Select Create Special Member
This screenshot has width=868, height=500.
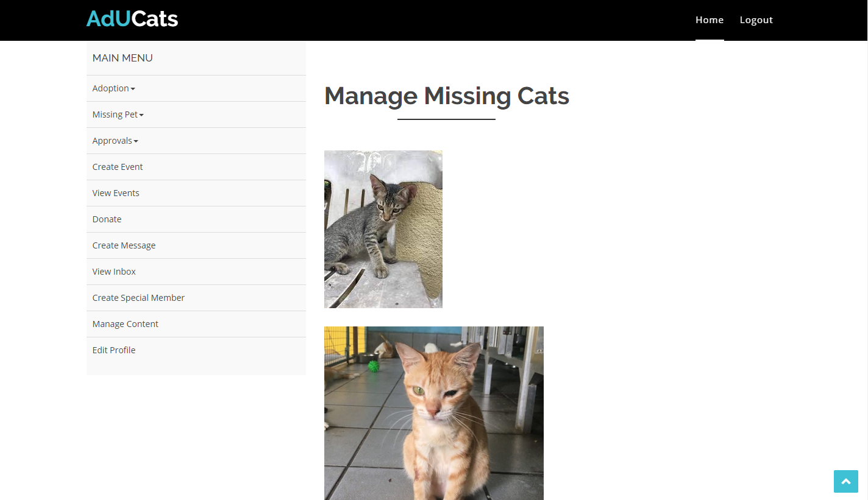pos(138,298)
